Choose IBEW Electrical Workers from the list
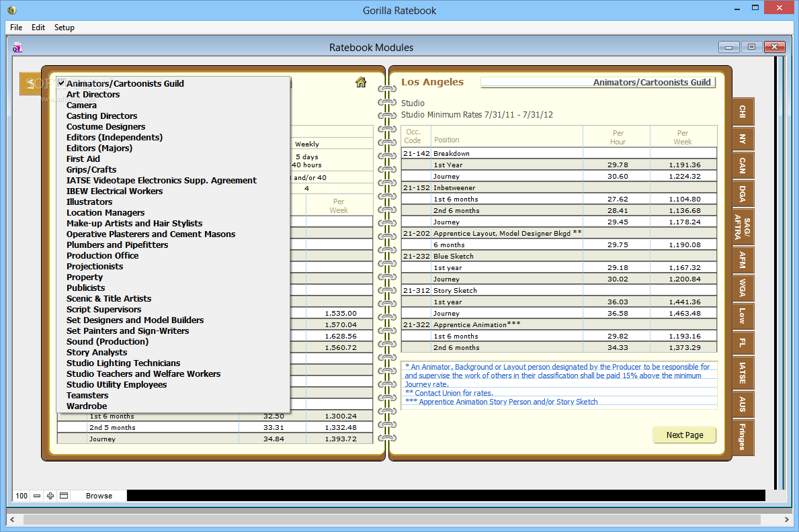The height and width of the screenshot is (532, 799). pos(173,191)
